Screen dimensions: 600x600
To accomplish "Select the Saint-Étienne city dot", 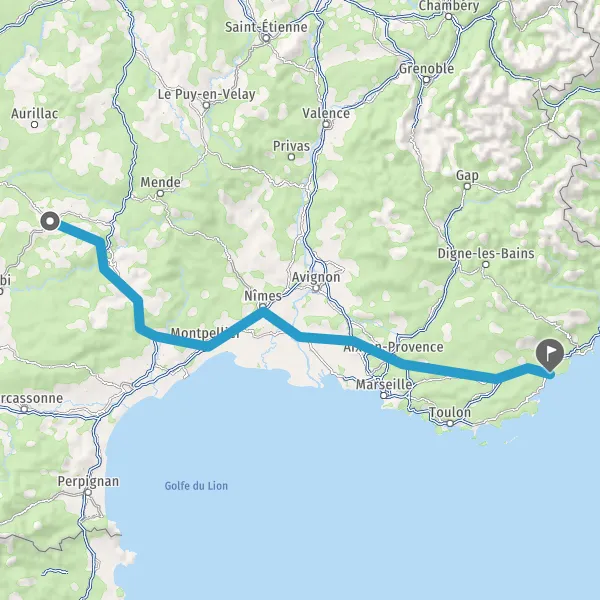I will click(266, 38).
